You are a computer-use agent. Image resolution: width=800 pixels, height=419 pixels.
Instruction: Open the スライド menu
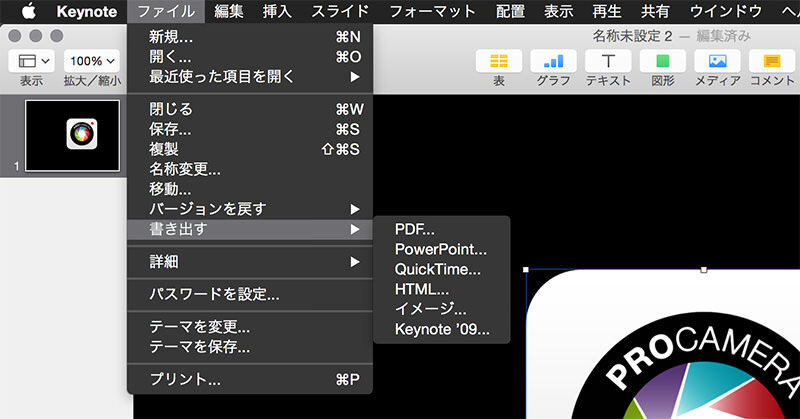tap(340, 11)
